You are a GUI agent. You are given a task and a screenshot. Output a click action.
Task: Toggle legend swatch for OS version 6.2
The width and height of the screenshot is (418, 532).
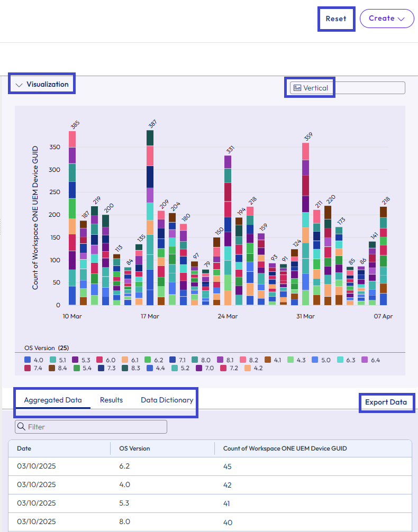[148, 360]
